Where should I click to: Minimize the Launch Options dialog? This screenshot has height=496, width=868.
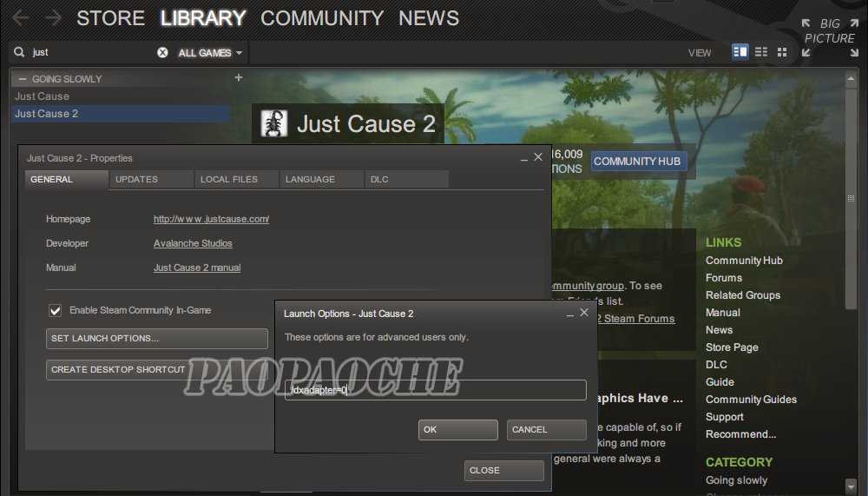click(x=569, y=314)
